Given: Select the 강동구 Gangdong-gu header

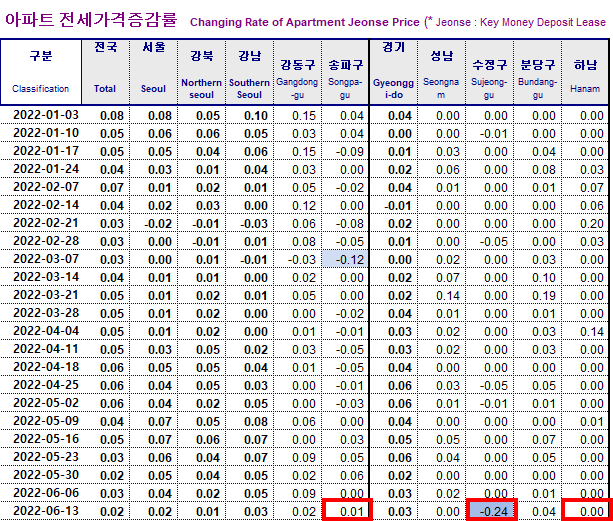Looking at the screenshot, I should tap(298, 72).
